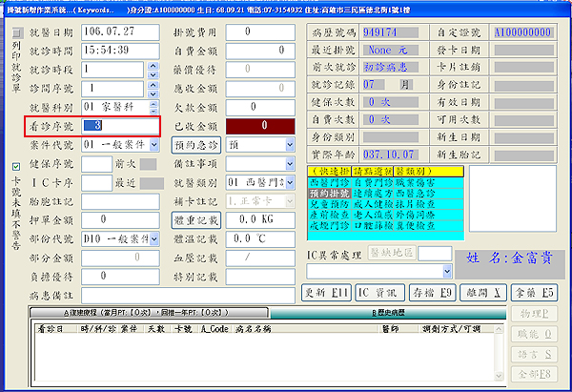Click the 看診序號 input field
Image resolution: width=572 pixels, height=392 pixels.
click(119, 125)
